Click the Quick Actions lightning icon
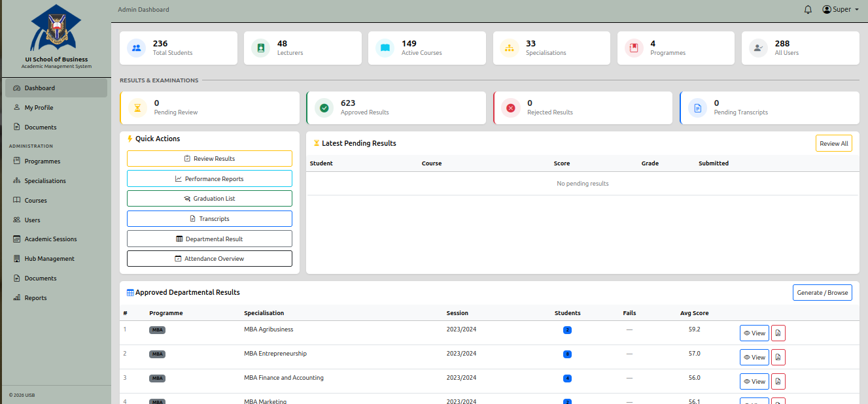 pos(130,139)
